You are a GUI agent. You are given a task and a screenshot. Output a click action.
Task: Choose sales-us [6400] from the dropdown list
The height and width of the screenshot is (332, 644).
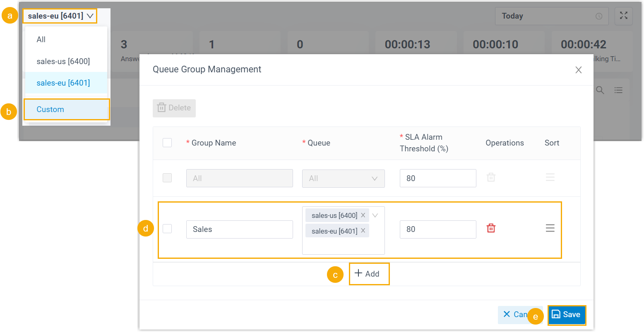[x=63, y=61]
